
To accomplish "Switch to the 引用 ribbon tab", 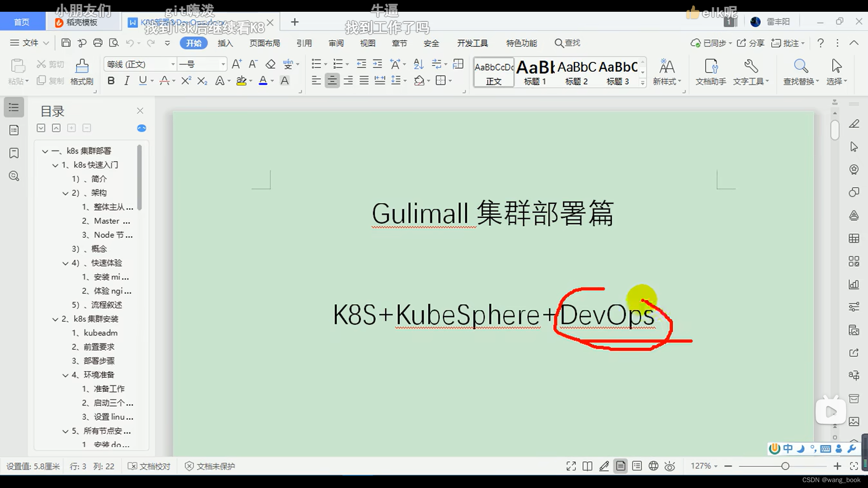I will tap(304, 43).
